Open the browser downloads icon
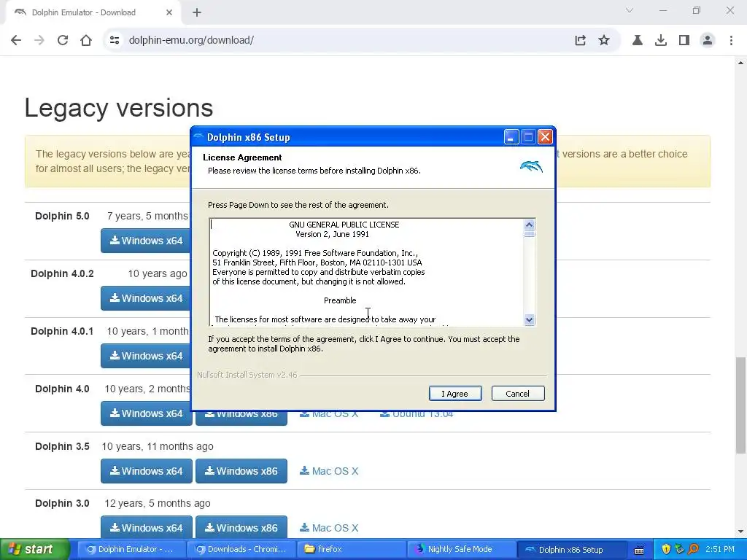 point(661,40)
